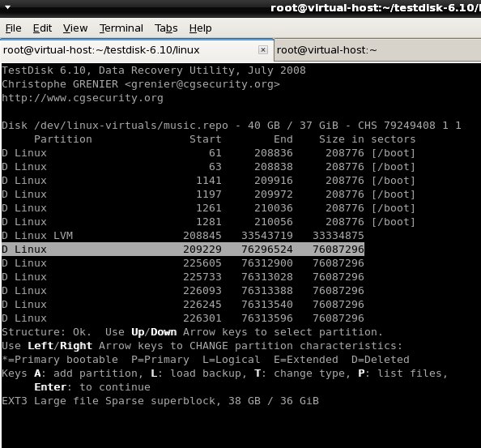Click the 'Enter: to continue' hint
The image size is (481, 448).
pos(92,387)
